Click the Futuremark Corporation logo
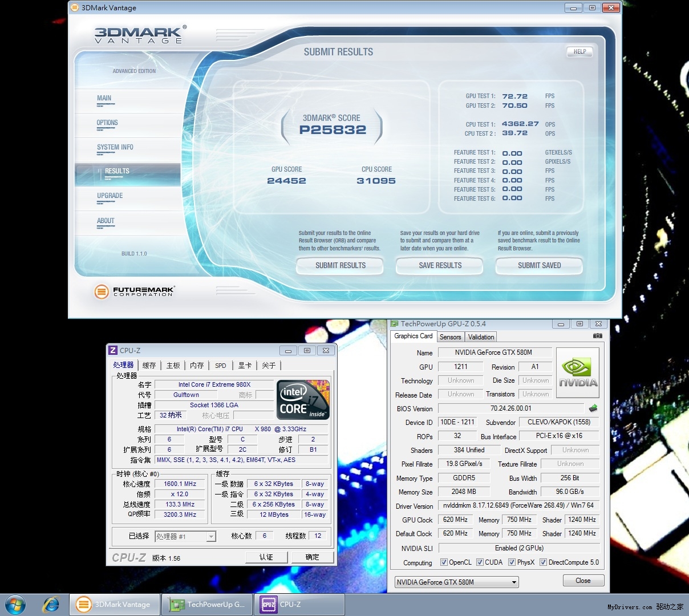The width and height of the screenshot is (689, 616). (135, 291)
